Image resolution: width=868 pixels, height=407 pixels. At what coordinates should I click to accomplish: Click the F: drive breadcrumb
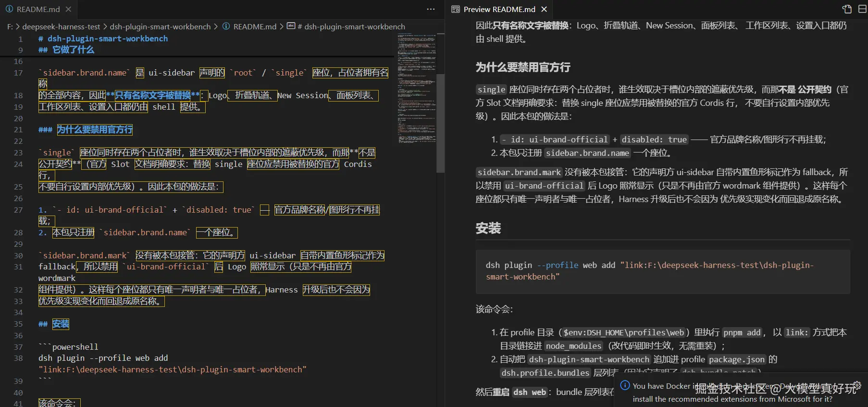click(x=10, y=26)
